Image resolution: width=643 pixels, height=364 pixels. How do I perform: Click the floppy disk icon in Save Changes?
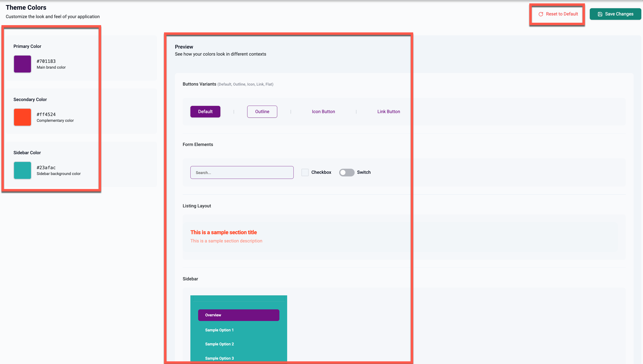pos(600,14)
